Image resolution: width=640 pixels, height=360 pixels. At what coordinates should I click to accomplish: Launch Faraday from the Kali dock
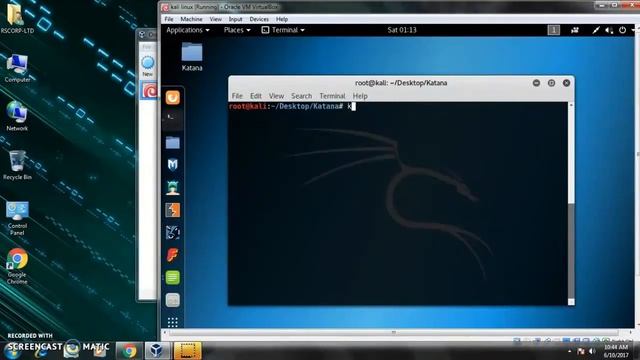point(173,255)
